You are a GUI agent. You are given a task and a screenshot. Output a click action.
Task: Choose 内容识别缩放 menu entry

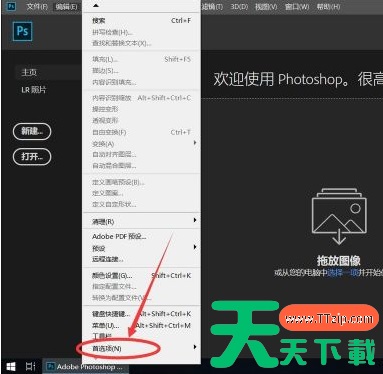141,98
